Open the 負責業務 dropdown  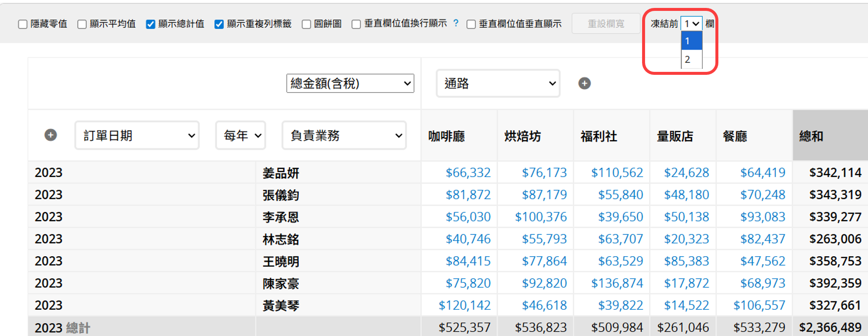click(x=344, y=135)
